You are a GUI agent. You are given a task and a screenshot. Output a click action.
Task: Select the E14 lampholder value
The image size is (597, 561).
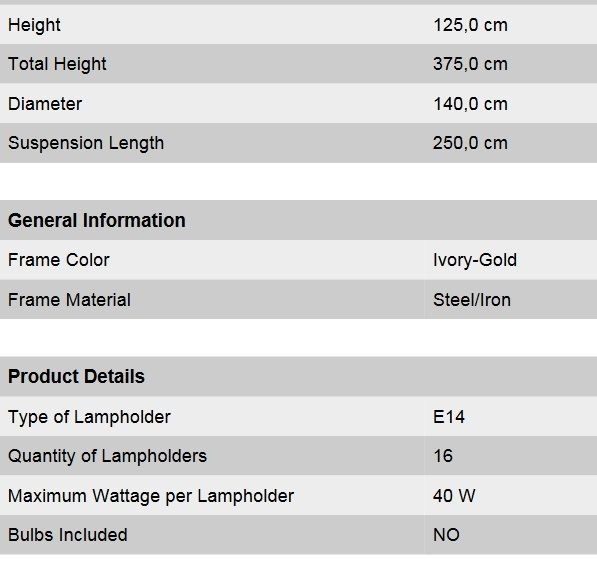coord(449,417)
